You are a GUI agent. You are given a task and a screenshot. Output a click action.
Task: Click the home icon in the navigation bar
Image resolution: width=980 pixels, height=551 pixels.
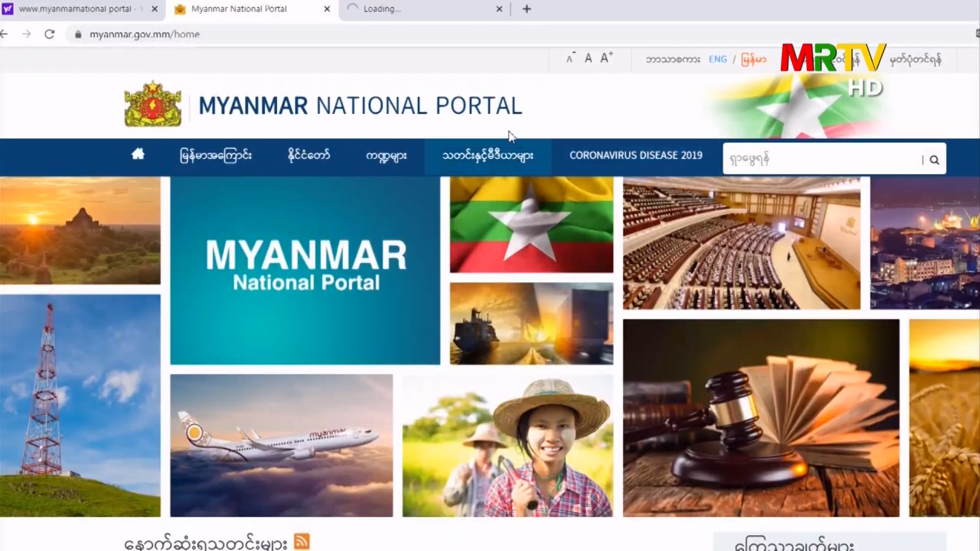138,155
